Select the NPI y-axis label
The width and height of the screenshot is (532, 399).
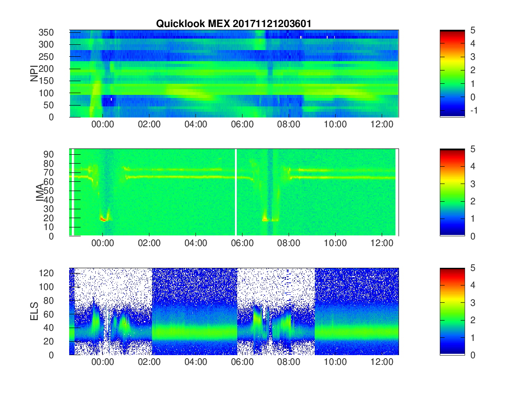[x=34, y=74]
